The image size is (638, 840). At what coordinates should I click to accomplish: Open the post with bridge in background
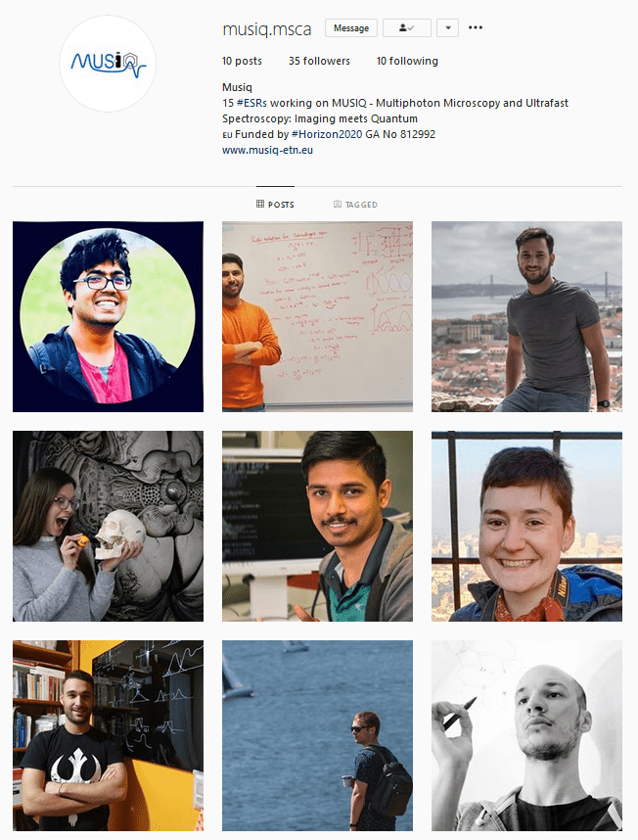[526, 316]
